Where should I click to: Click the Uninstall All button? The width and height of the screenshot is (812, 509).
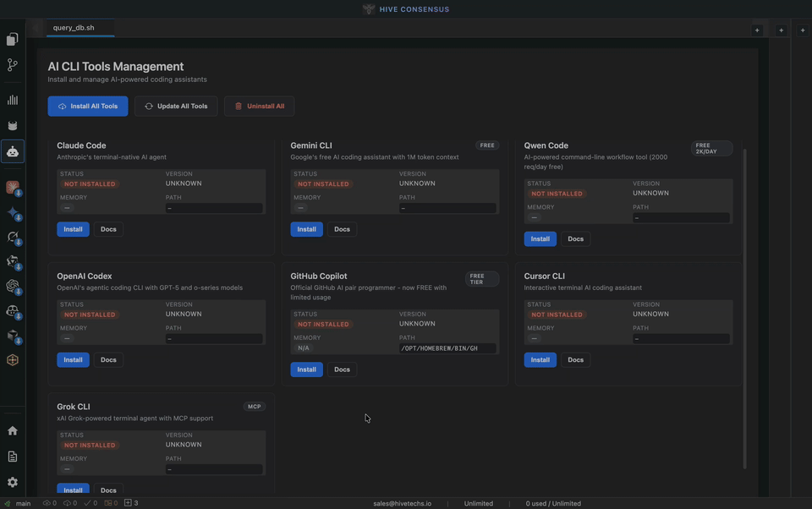pyautogui.click(x=260, y=107)
